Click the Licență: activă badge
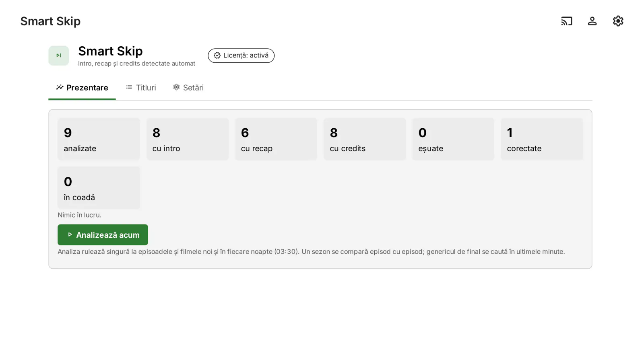 click(x=241, y=56)
